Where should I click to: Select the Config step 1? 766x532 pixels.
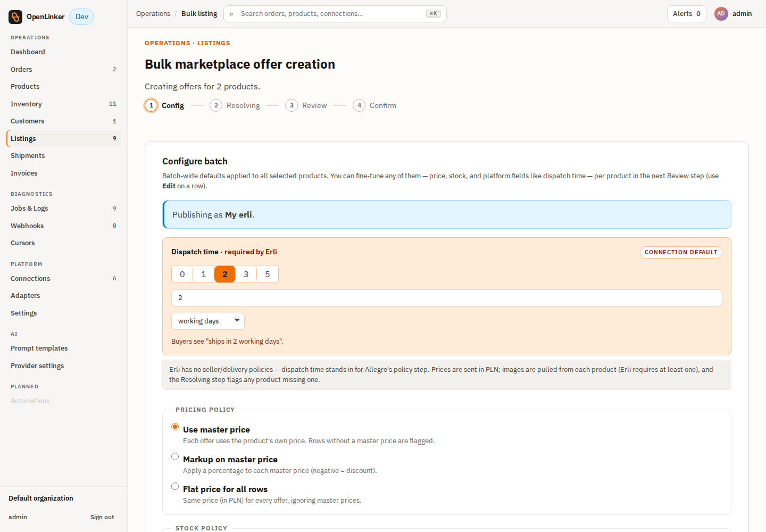pyautogui.click(x=164, y=105)
